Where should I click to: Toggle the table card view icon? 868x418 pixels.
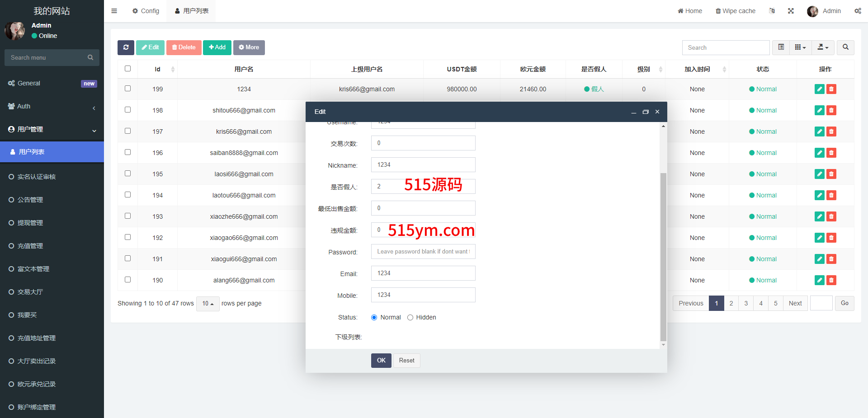click(781, 47)
